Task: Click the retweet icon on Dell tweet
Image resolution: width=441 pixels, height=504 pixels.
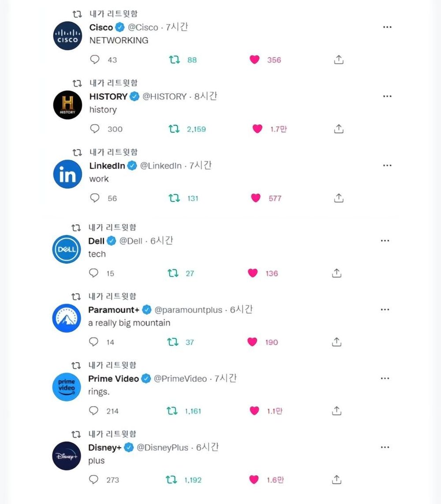Action: pyautogui.click(x=173, y=273)
